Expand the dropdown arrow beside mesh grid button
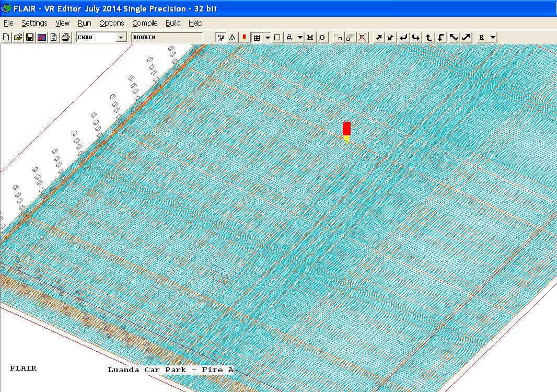The width and height of the screenshot is (557, 392). [268, 38]
